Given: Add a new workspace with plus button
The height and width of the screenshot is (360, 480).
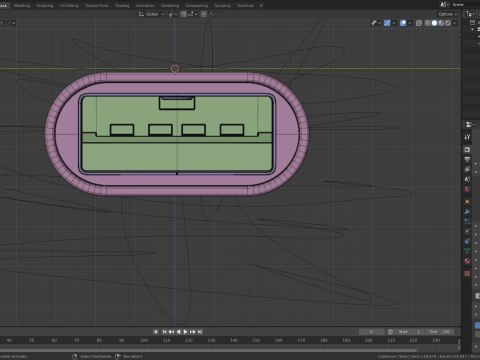Looking at the screenshot, I should 261,5.
